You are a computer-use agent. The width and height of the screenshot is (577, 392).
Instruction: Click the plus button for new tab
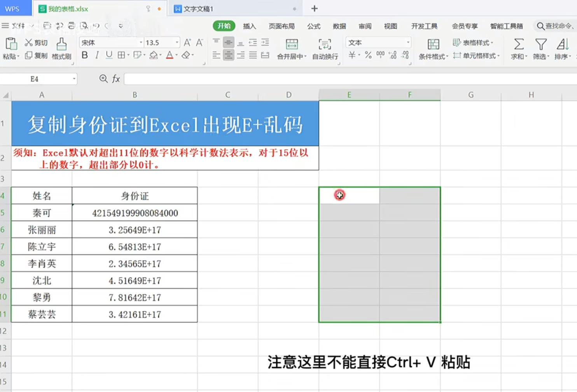point(315,8)
